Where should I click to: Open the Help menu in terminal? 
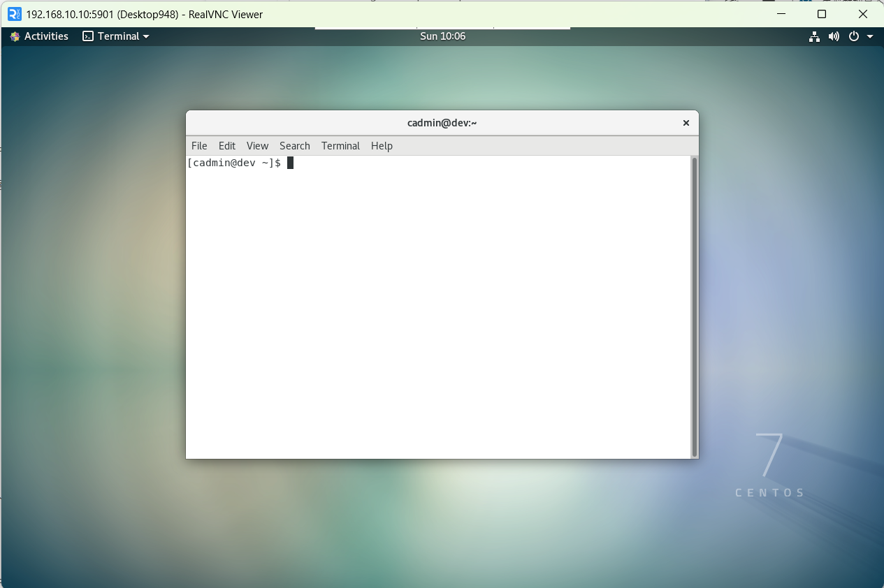coord(382,146)
